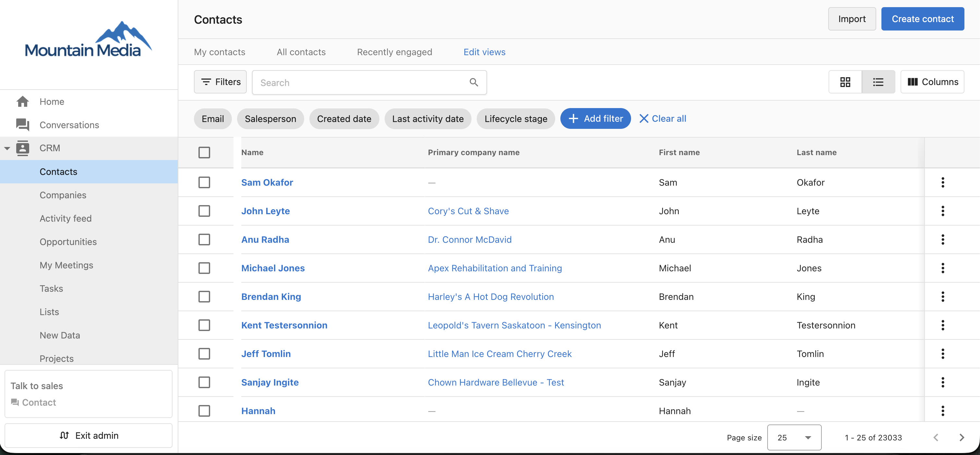The image size is (980, 455).
Task: Select the Michael Jones row checkbox
Action: click(204, 268)
